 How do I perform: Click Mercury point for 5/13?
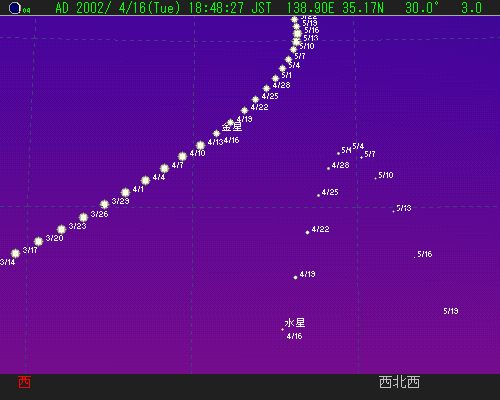click(x=393, y=211)
